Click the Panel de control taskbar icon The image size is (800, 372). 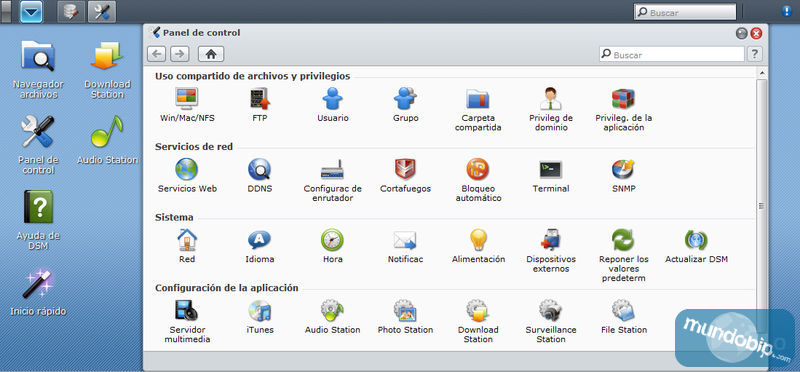pos(102,12)
